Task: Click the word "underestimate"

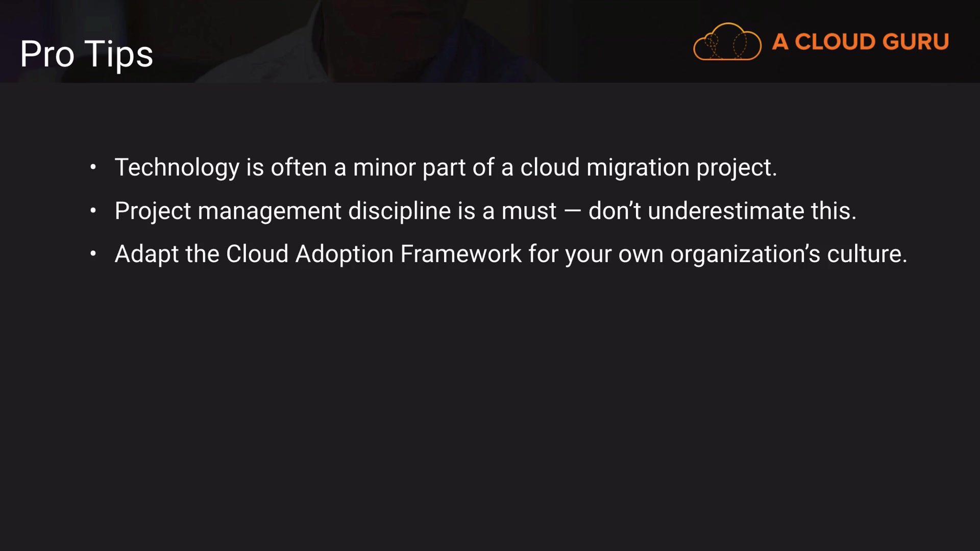Action: (726, 211)
